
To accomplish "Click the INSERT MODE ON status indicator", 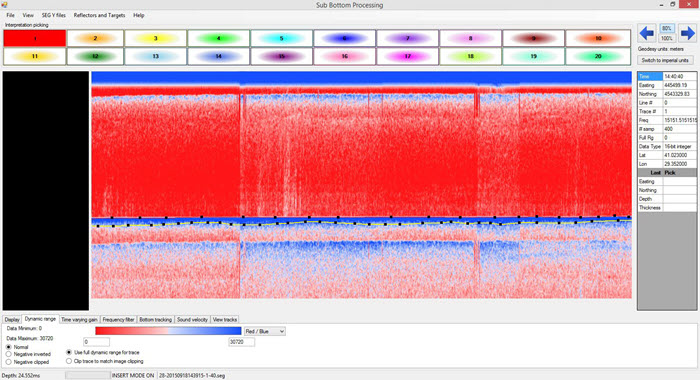I will (133, 376).
